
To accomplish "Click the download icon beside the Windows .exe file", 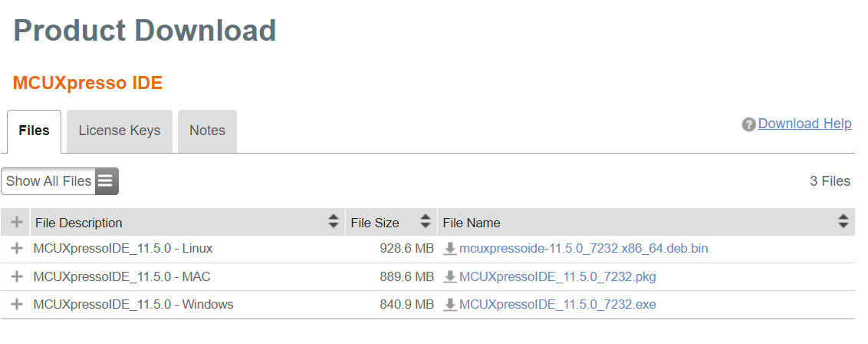I will click(x=450, y=304).
